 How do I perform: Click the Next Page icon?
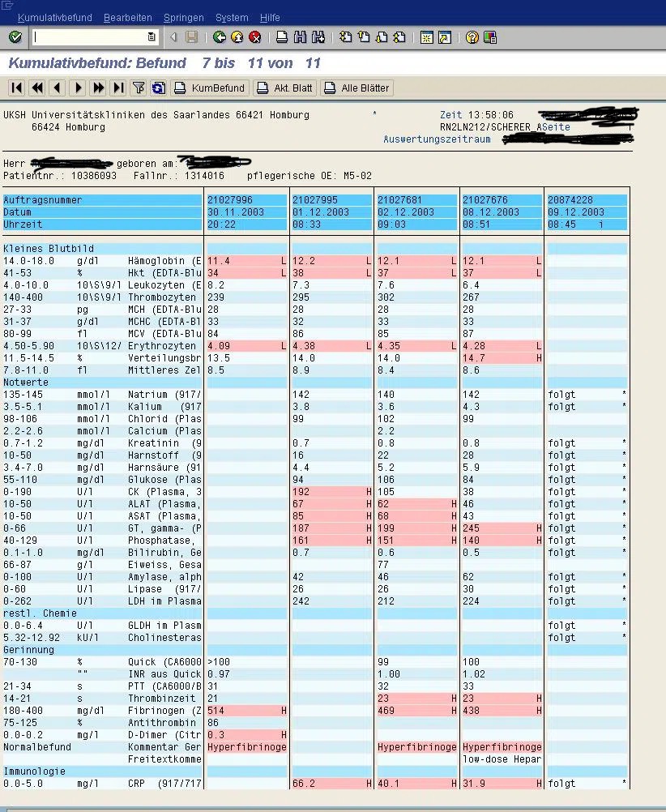(382, 37)
